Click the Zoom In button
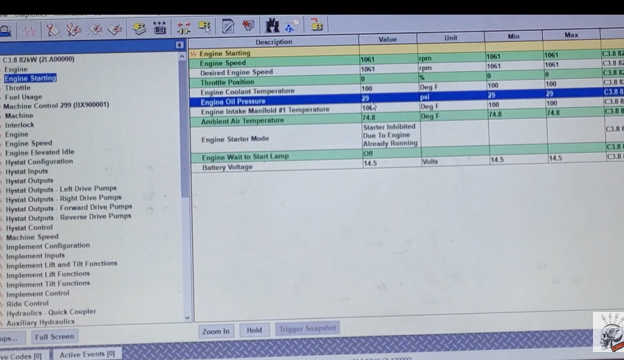 (x=216, y=331)
